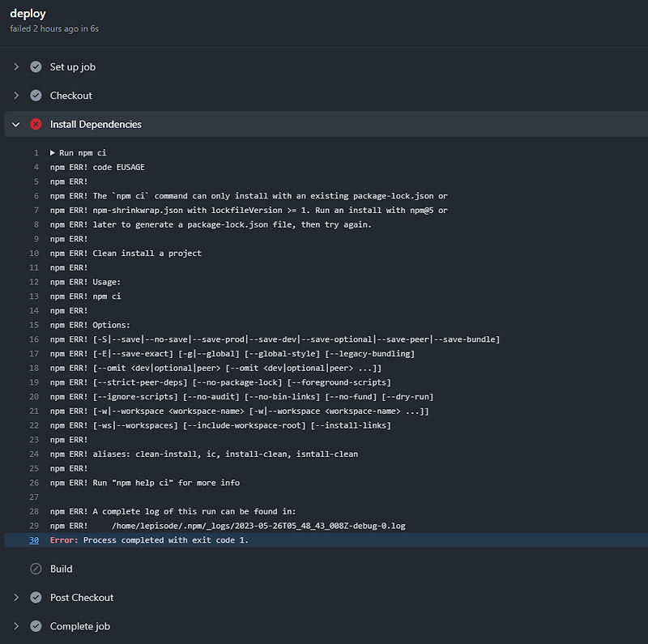The width and height of the screenshot is (648, 644).
Task: Click the success check icon beside Checkout
Action: (x=36, y=96)
